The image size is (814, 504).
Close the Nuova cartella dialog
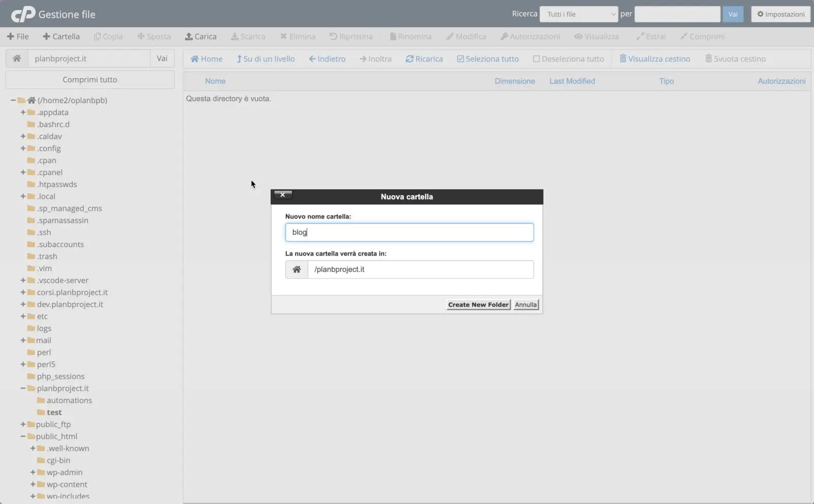click(x=283, y=195)
